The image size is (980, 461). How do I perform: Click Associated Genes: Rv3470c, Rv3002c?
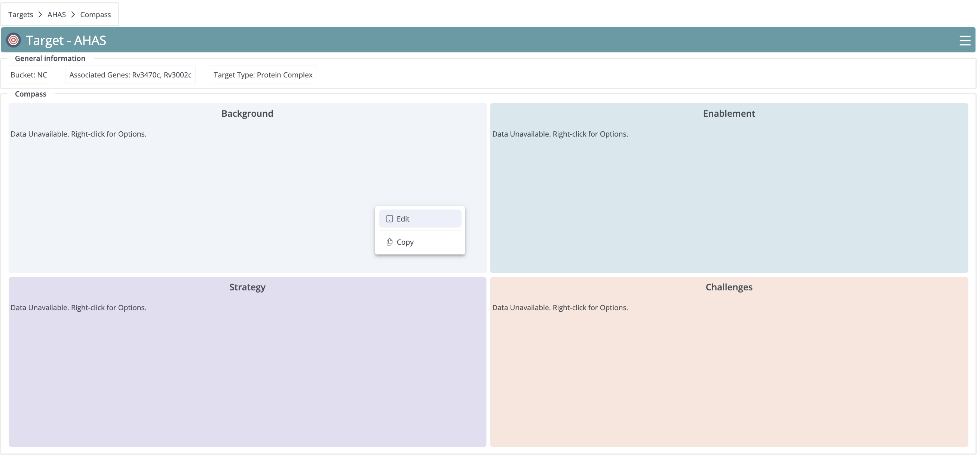[x=130, y=74]
